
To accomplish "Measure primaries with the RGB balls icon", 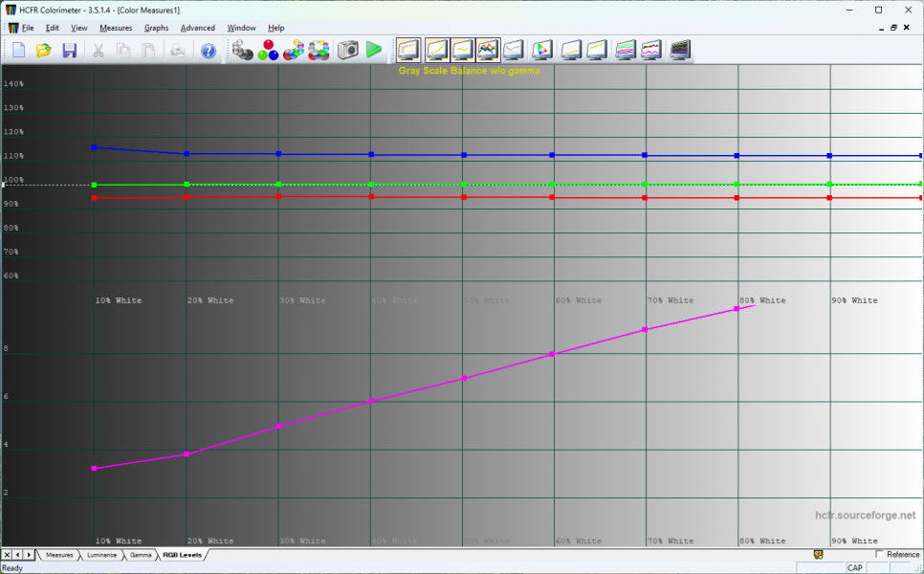I will click(268, 50).
